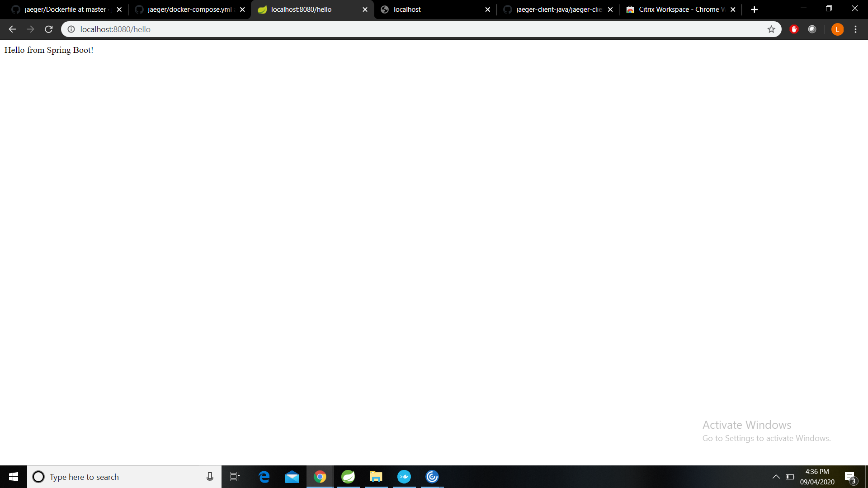Open a new browser tab with the plus button
The height and width of the screenshot is (488, 868).
point(754,9)
